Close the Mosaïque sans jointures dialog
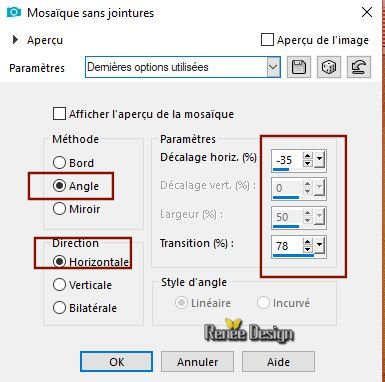Viewport: 385px width, 382px height. 367,13
